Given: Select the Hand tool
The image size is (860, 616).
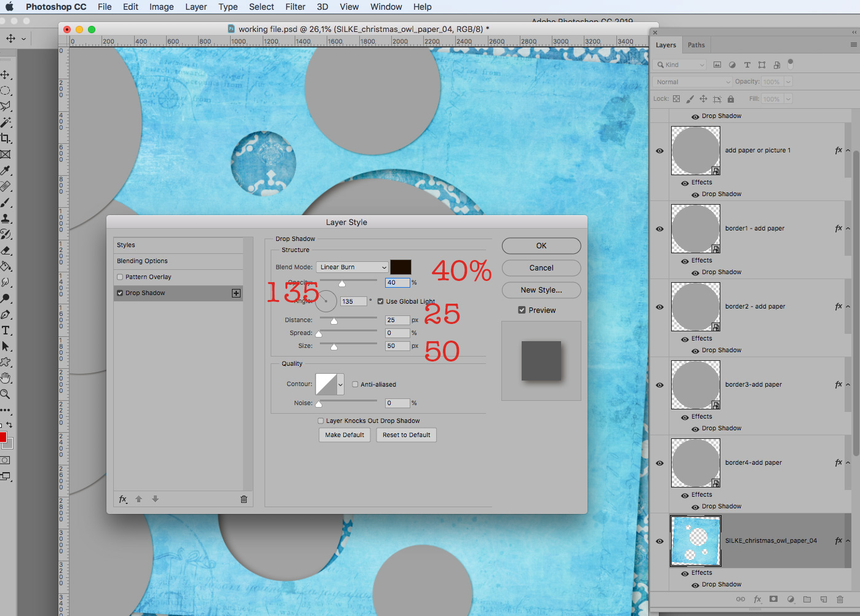Looking at the screenshot, I should 6,378.
